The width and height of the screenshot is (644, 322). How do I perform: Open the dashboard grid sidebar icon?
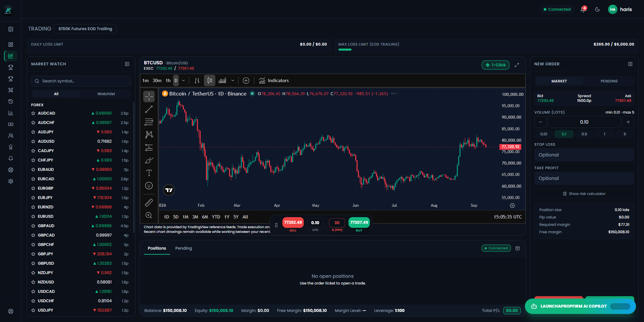point(11,45)
